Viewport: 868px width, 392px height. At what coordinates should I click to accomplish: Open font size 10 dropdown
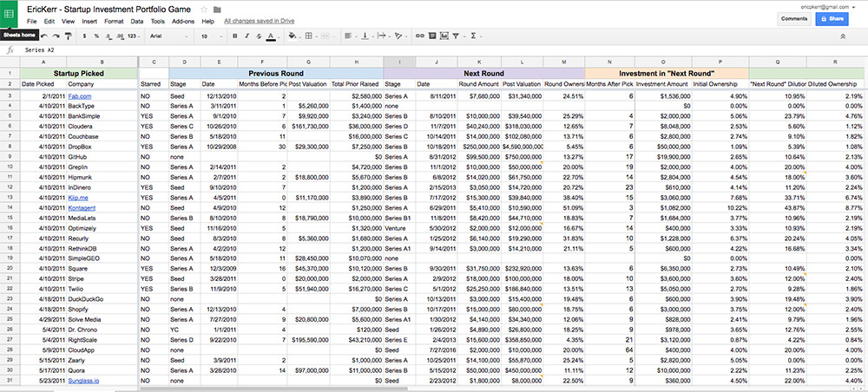(x=210, y=36)
